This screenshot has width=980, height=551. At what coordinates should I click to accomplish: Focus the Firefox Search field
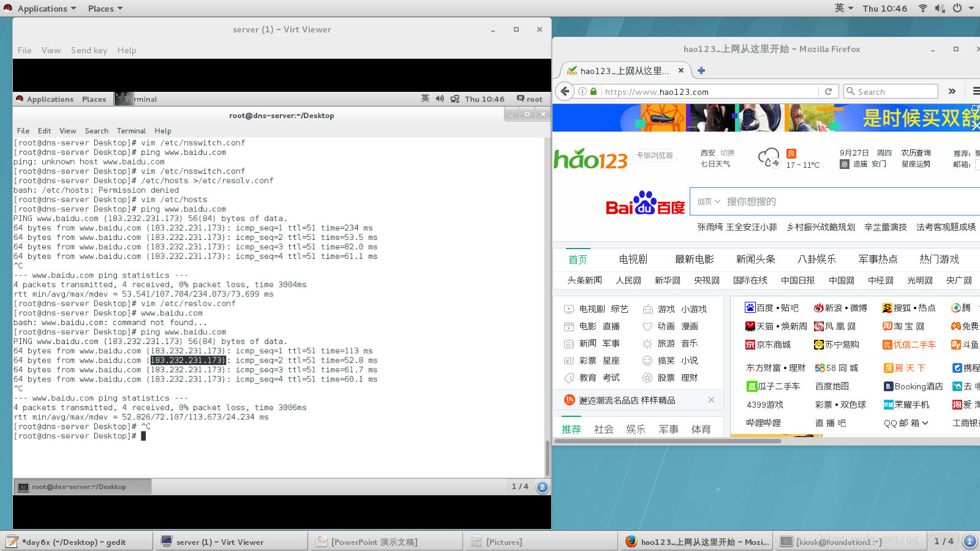click(x=891, y=91)
